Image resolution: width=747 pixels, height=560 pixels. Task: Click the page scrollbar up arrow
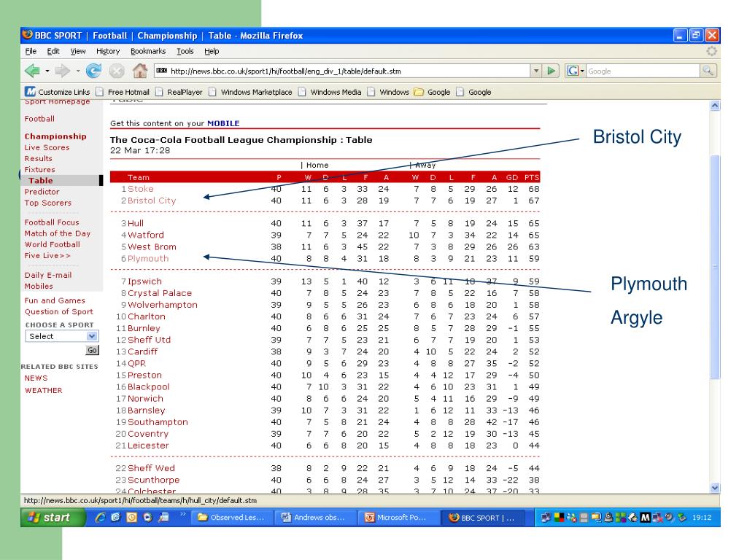(715, 106)
